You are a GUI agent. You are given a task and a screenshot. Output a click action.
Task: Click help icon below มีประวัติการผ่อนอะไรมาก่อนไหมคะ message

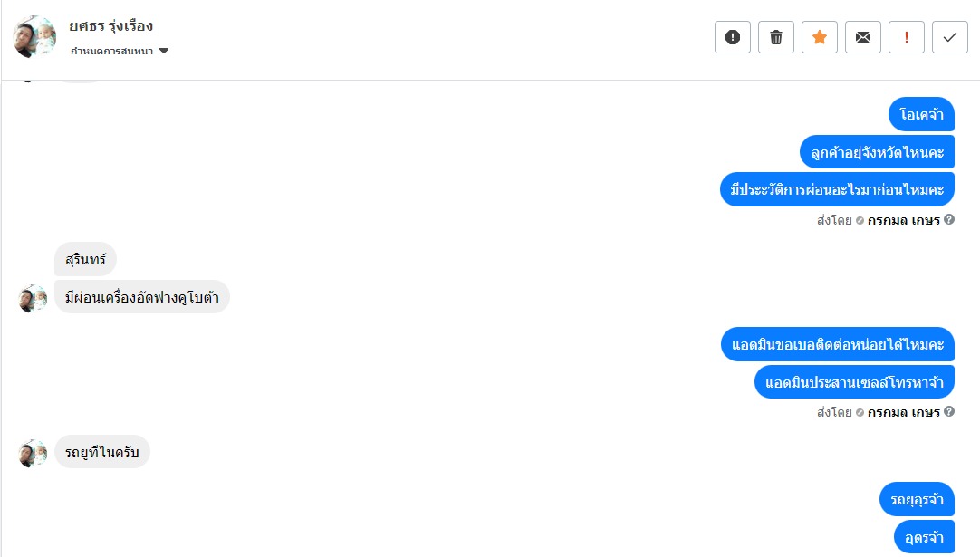pos(949,219)
